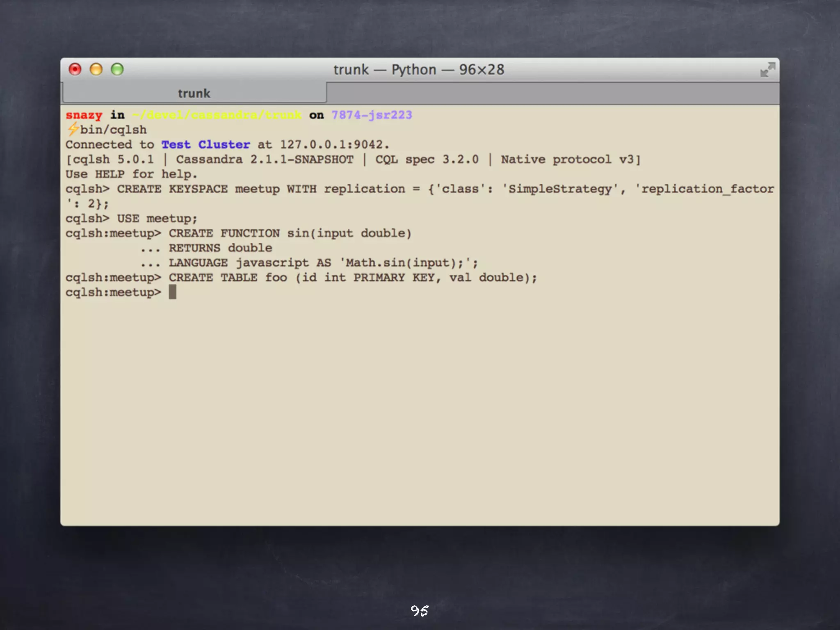
Task: Click the empty tab bar beside the trunk tab
Action: (x=552, y=93)
